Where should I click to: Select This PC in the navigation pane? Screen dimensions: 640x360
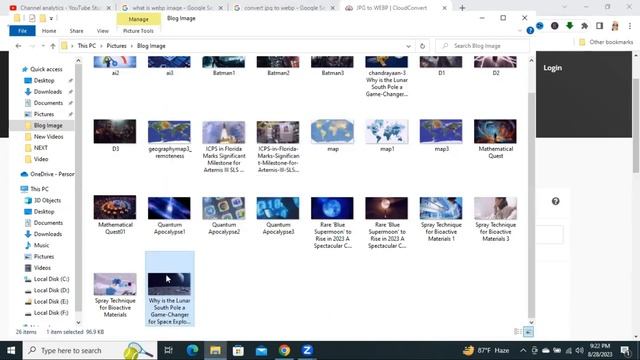pyautogui.click(x=39, y=189)
